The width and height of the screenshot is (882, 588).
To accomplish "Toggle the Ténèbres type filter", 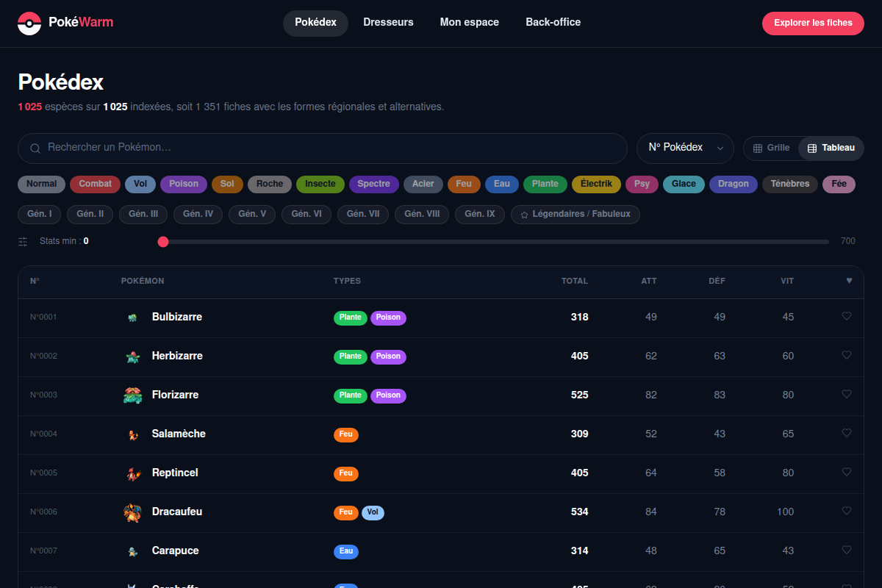I will (x=790, y=184).
